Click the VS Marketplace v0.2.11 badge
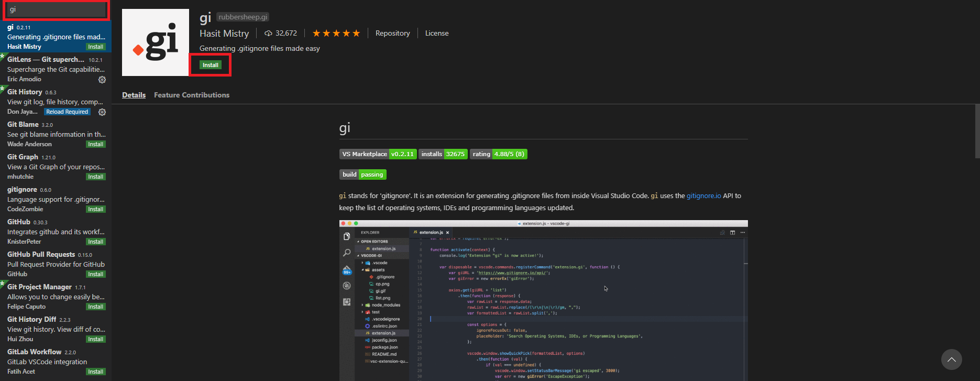Image resolution: width=980 pixels, height=381 pixels. (378, 154)
